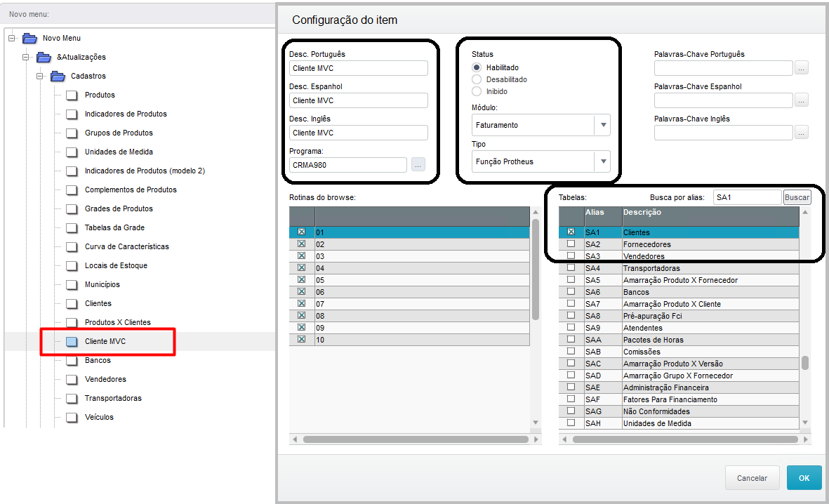Select the Transportadoras menu item
This screenshot has height=504, width=829.
(x=113, y=398)
